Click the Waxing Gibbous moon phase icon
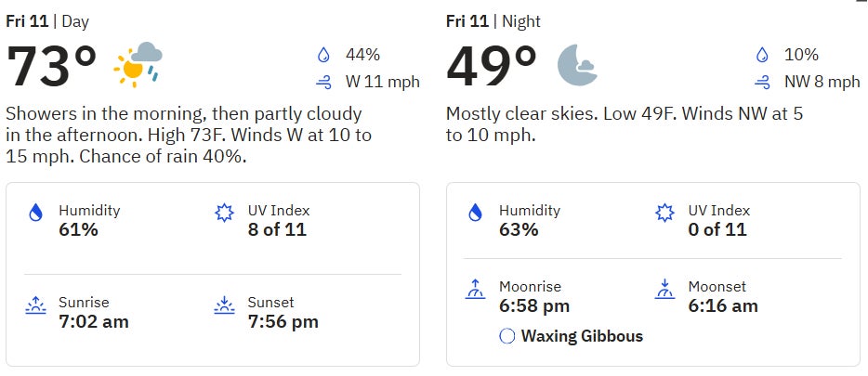This screenshot has width=868, height=376. click(506, 336)
